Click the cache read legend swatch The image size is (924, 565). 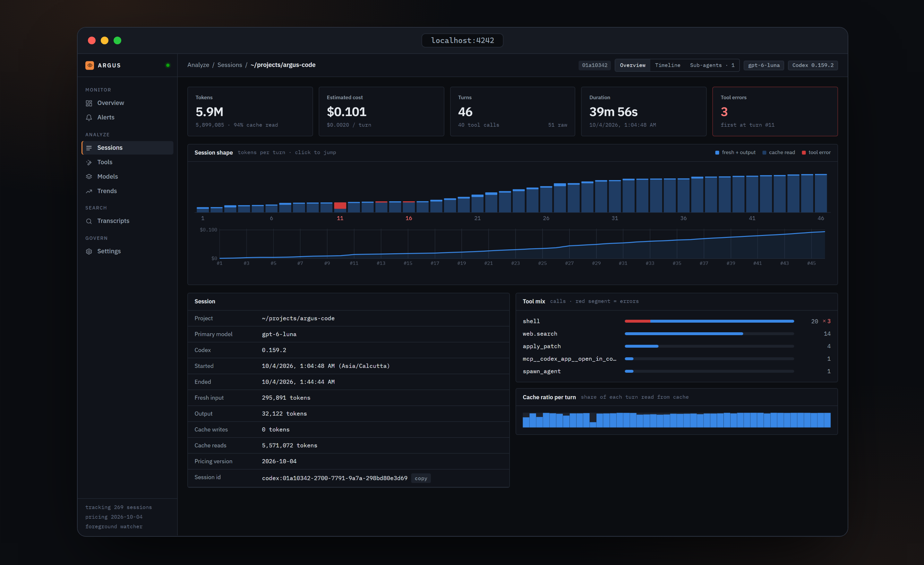click(x=764, y=153)
